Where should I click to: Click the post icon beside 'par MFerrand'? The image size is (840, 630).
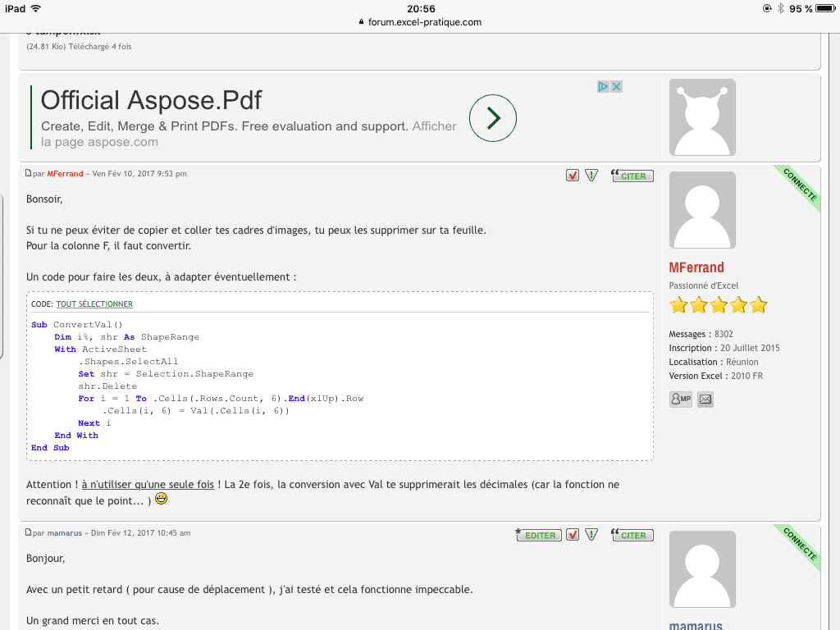click(x=29, y=173)
